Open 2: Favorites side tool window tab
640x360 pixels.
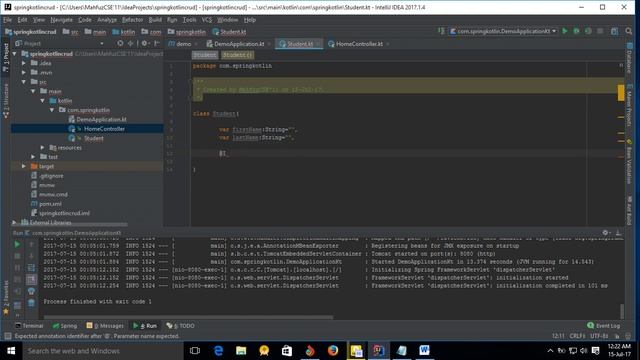click(6, 297)
